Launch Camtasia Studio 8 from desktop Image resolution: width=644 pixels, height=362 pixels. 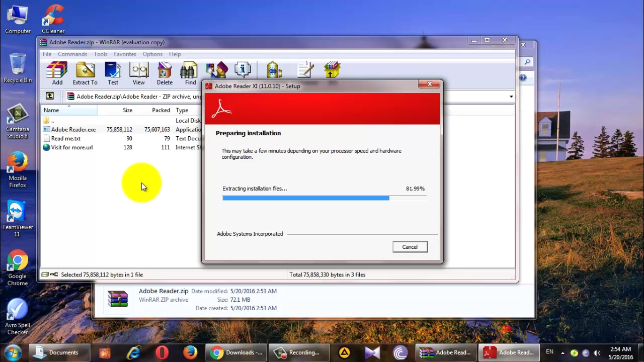(18, 122)
